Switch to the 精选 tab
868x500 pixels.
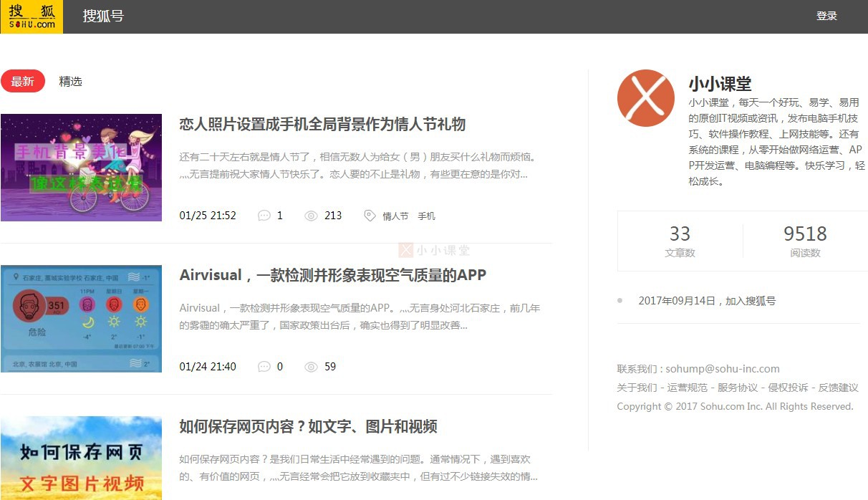click(x=70, y=81)
